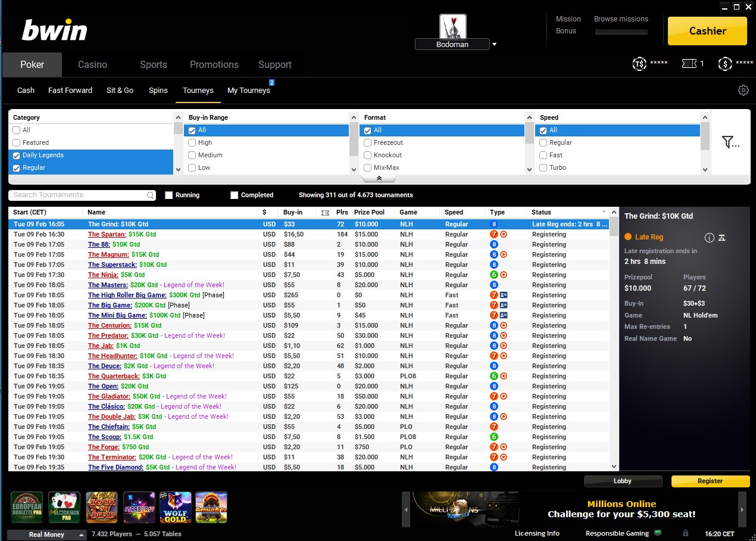Select The Gladiator tournament link
756x541 pixels.
point(110,396)
